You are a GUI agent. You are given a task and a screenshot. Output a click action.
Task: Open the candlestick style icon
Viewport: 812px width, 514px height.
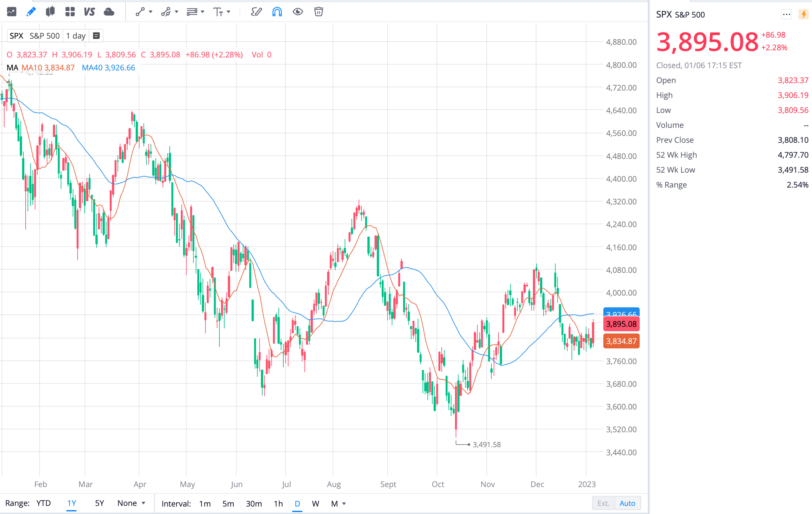pos(50,12)
